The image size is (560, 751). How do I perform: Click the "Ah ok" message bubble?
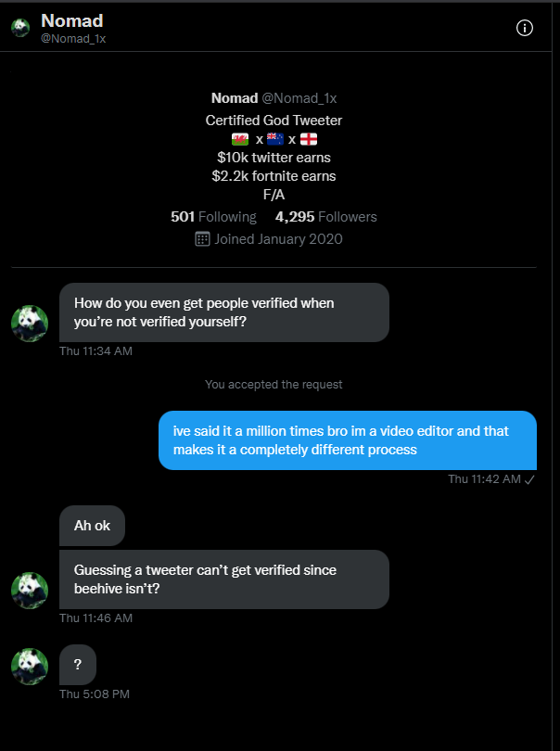pos(92,526)
